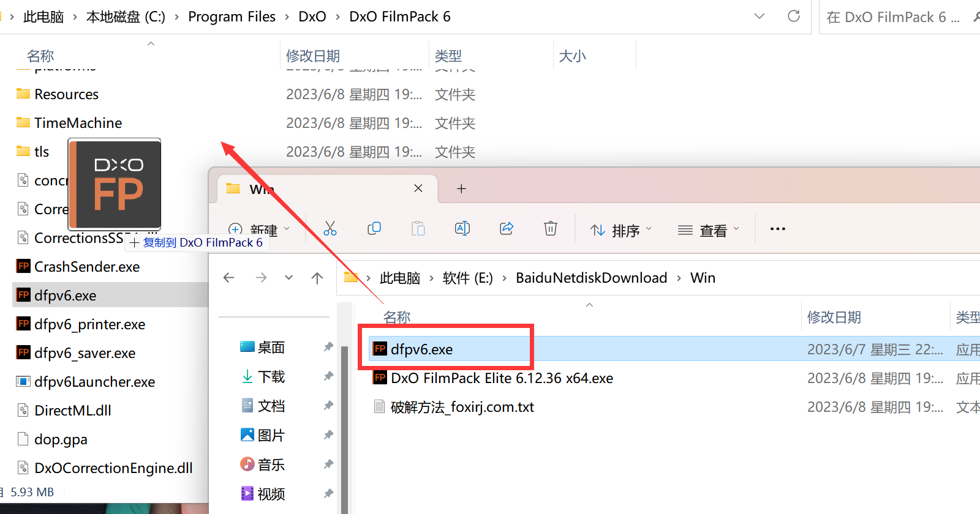Select the 下载 downloads quick access item
Viewport: 980px width, 514px height.
tap(271, 377)
